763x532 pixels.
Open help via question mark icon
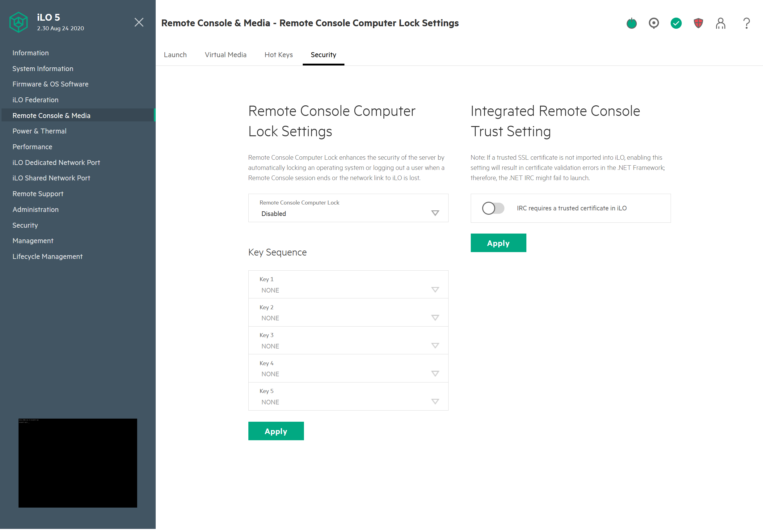tap(746, 23)
